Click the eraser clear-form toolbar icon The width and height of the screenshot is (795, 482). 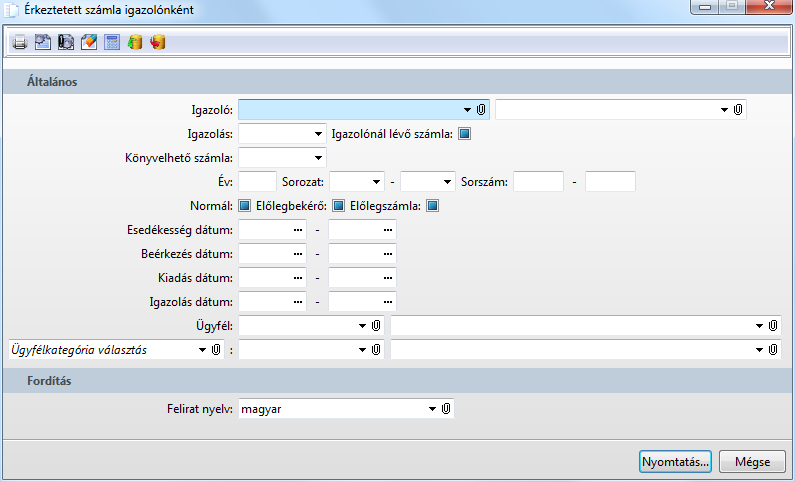(89, 42)
